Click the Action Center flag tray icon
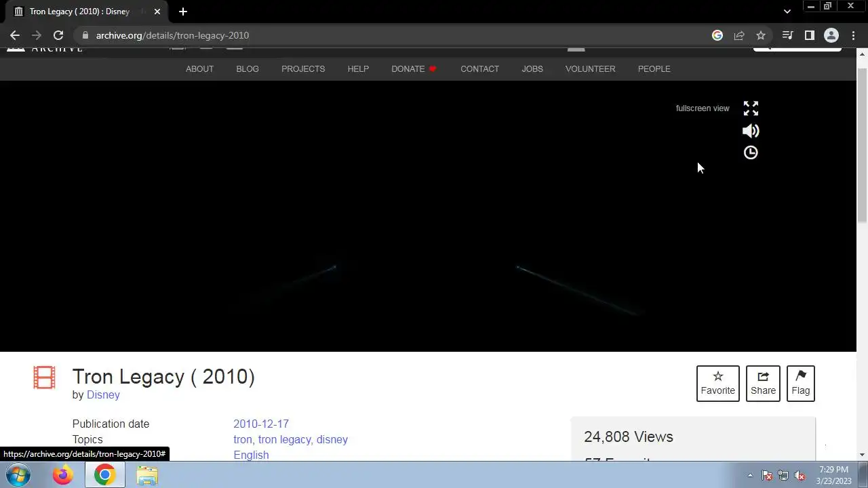 (x=767, y=476)
